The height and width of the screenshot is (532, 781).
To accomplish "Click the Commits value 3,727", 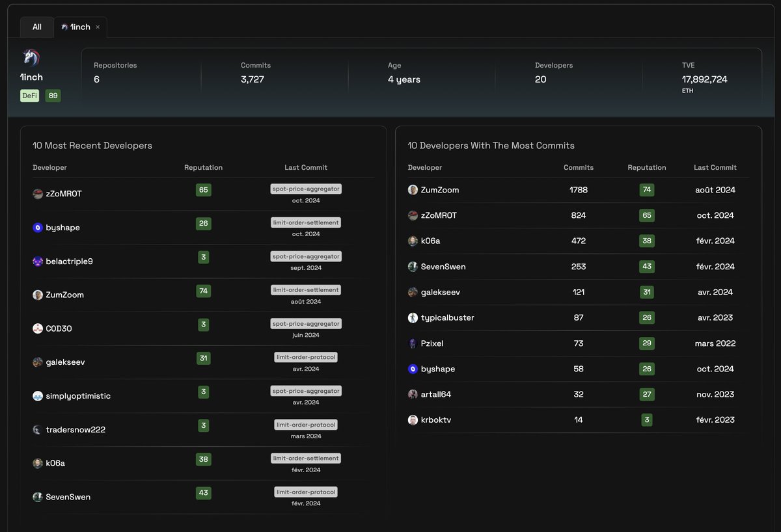I will click(x=253, y=79).
